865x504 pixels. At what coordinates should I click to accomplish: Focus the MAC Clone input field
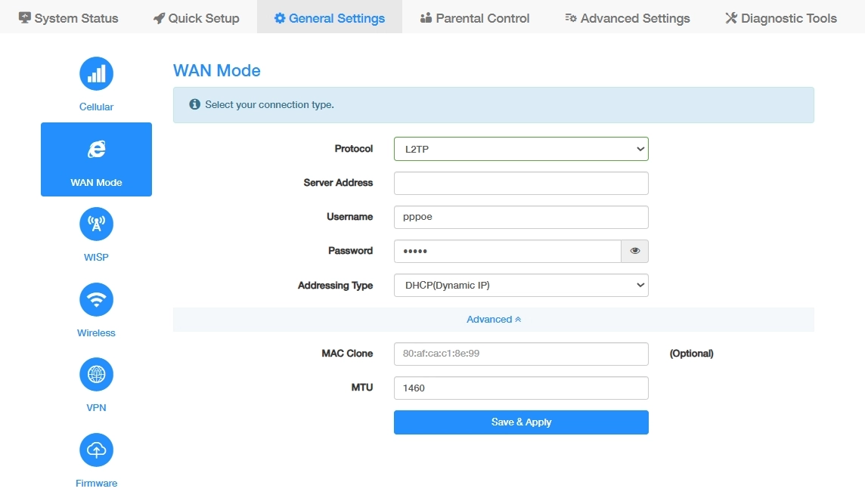521,354
